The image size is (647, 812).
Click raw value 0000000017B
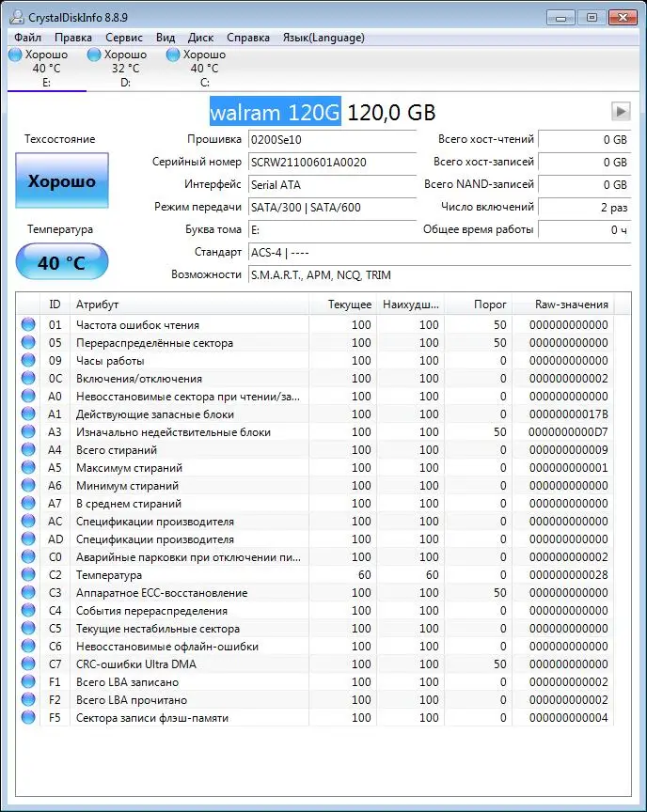click(x=568, y=414)
